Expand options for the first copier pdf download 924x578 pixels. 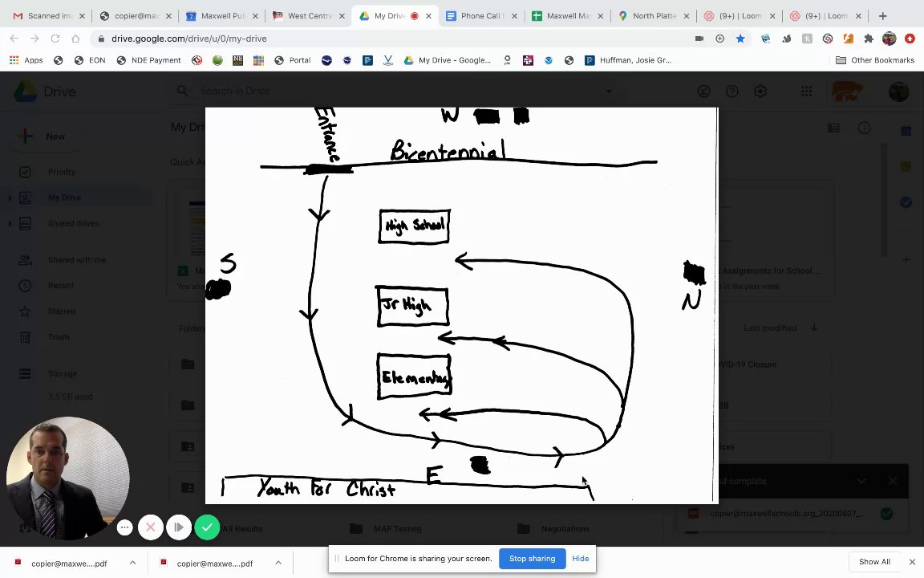pyautogui.click(x=132, y=563)
